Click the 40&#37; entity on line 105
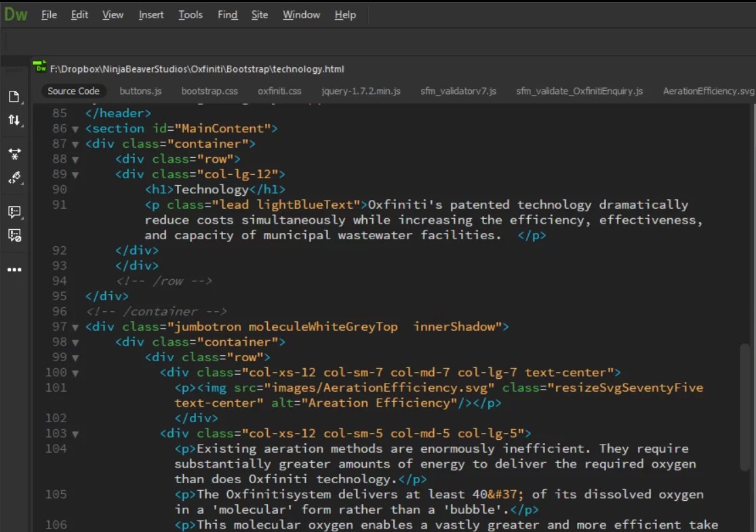This screenshot has height=532, width=756. (x=498, y=495)
